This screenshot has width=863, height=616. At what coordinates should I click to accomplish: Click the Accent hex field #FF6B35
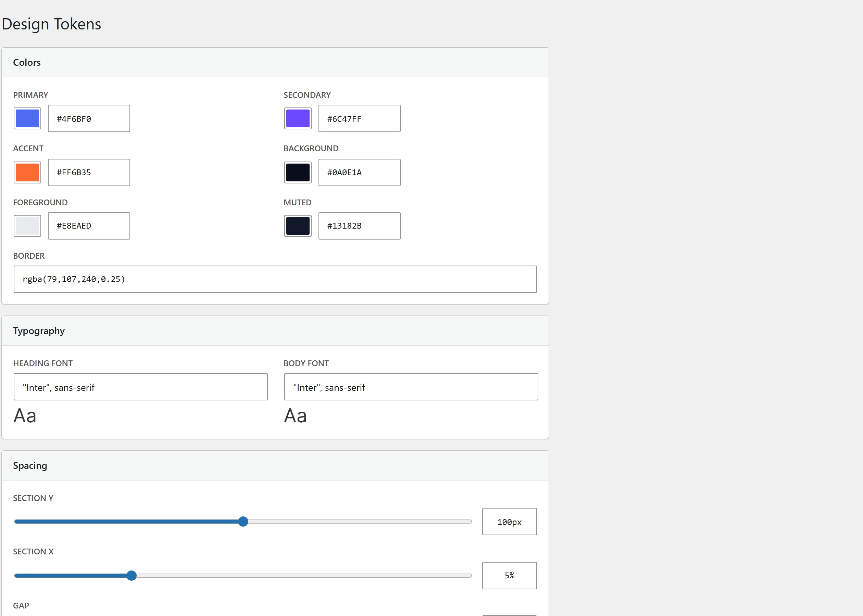[x=89, y=172]
